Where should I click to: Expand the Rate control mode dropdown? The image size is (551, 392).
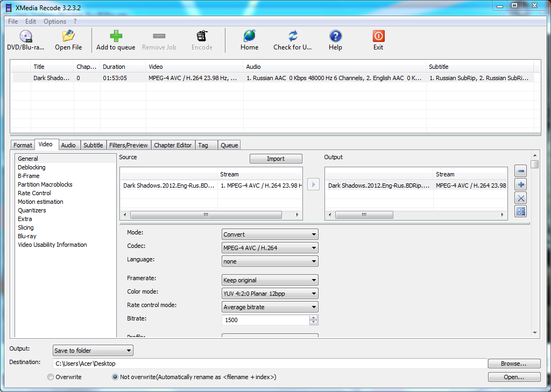pyautogui.click(x=270, y=307)
